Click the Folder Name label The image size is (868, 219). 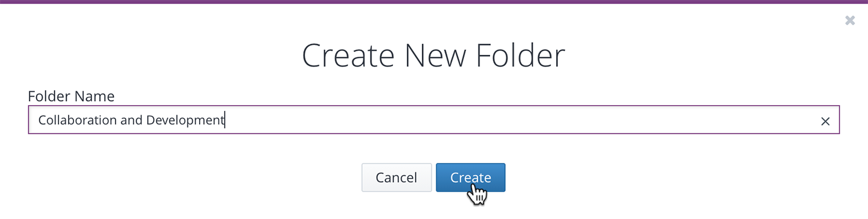71,96
